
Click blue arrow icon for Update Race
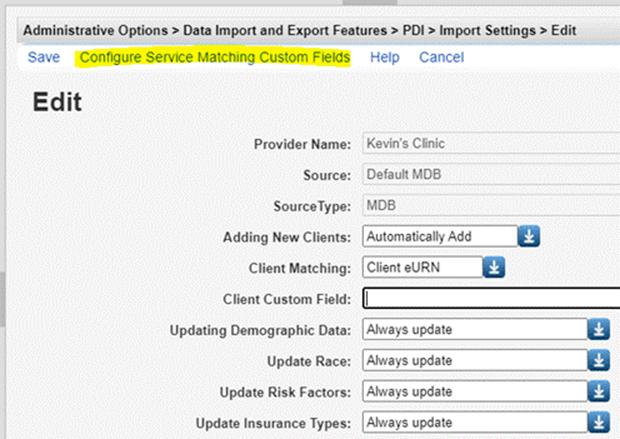pos(598,360)
